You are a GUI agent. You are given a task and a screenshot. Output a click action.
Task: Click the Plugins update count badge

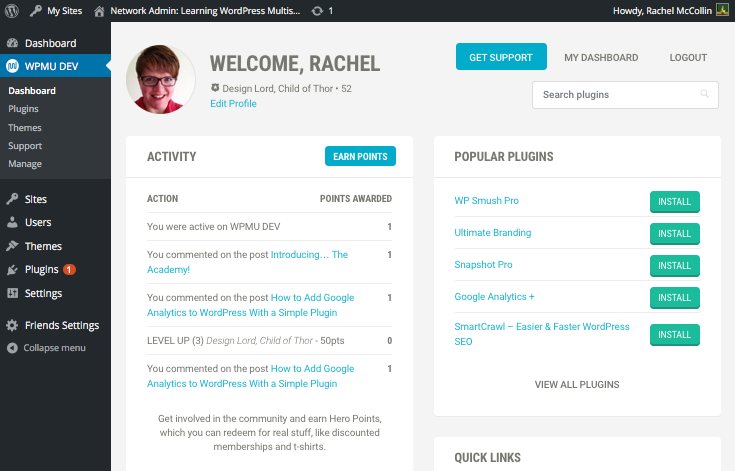pyautogui.click(x=69, y=269)
